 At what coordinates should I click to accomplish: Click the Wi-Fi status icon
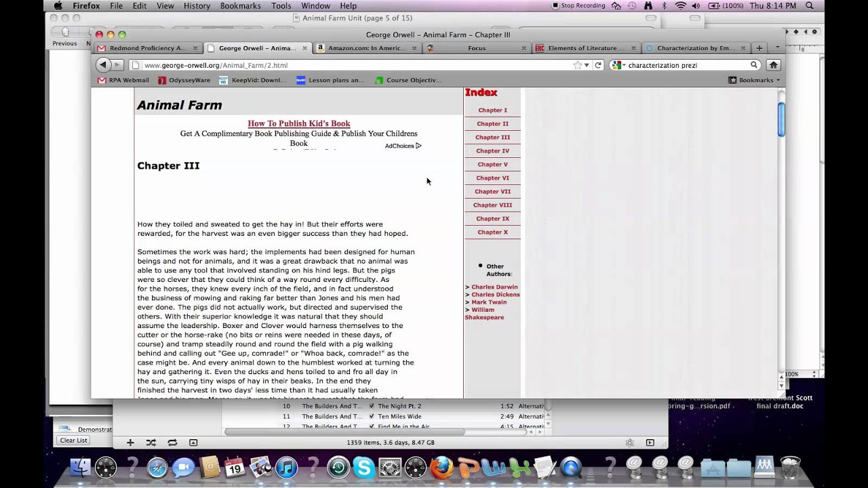click(680, 5)
